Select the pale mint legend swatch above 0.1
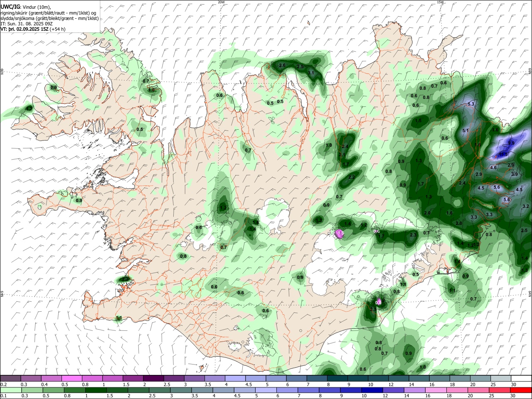 (11, 390)
